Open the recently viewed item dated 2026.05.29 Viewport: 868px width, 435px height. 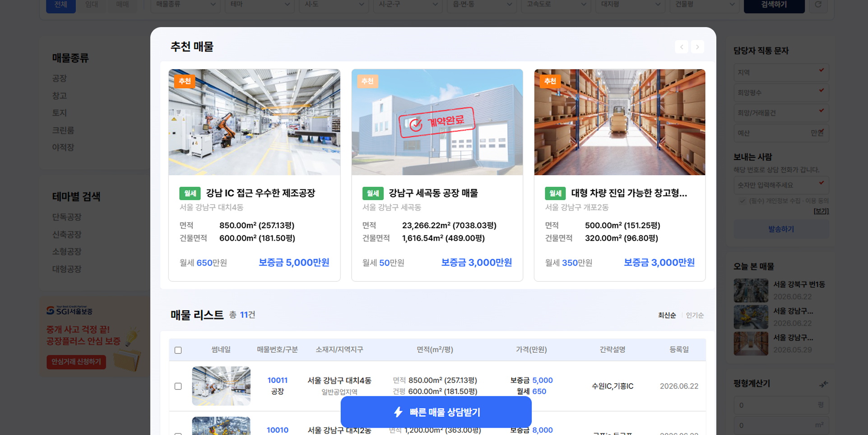click(781, 343)
